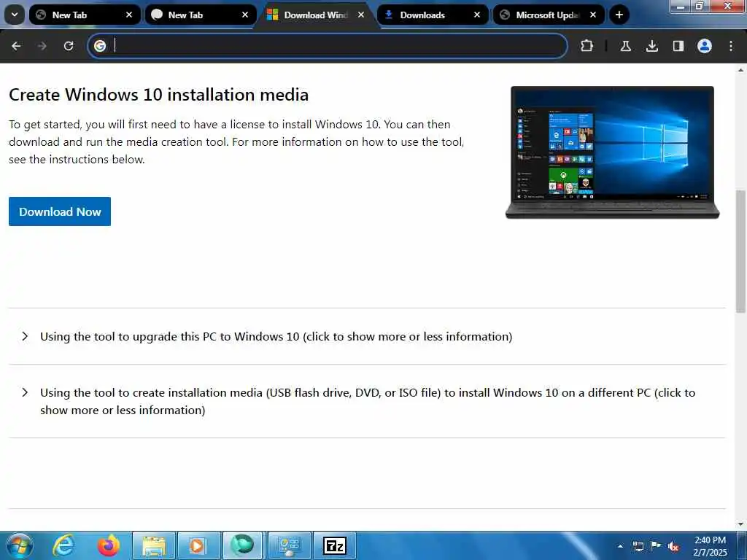This screenshot has width=747, height=560.
Task: Select the Download Windows tab
Action: (x=316, y=15)
